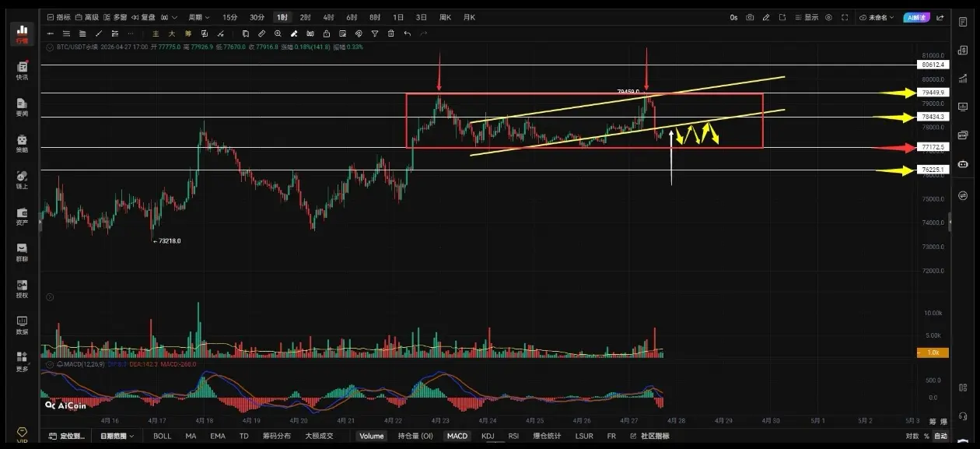This screenshot has height=449, width=980.
Task: Toggle the KDJ indicator
Action: 488,436
